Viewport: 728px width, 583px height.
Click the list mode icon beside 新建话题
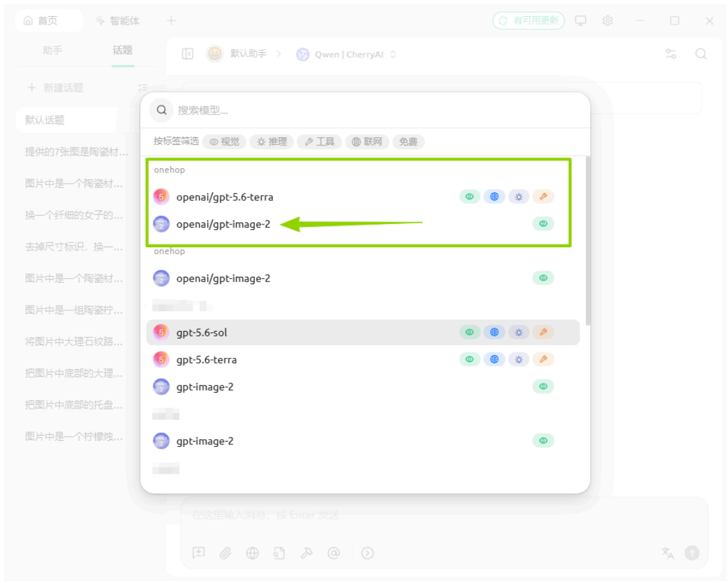point(143,88)
